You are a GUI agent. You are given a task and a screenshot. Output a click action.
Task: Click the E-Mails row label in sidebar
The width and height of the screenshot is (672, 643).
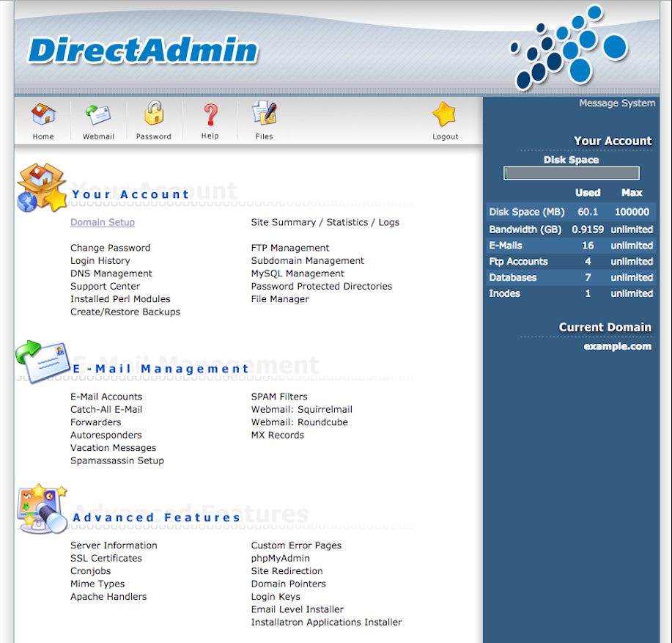click(506, 246)
